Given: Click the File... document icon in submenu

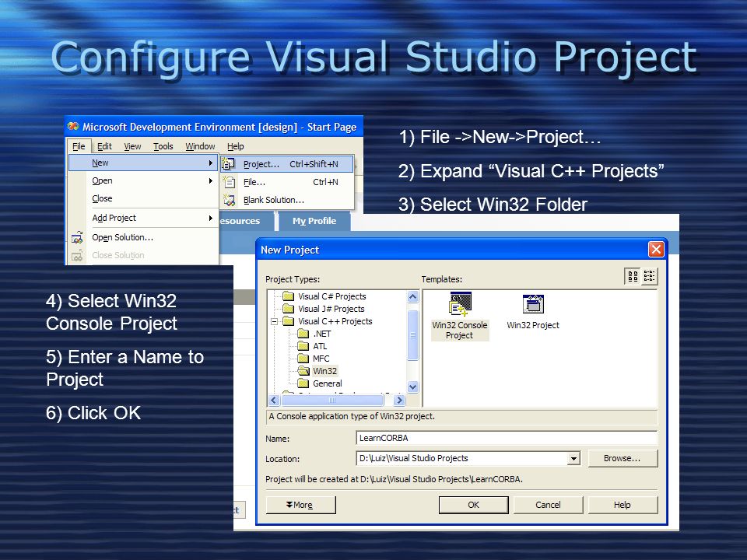Looking at the screenshot, I should click(229, 182).
